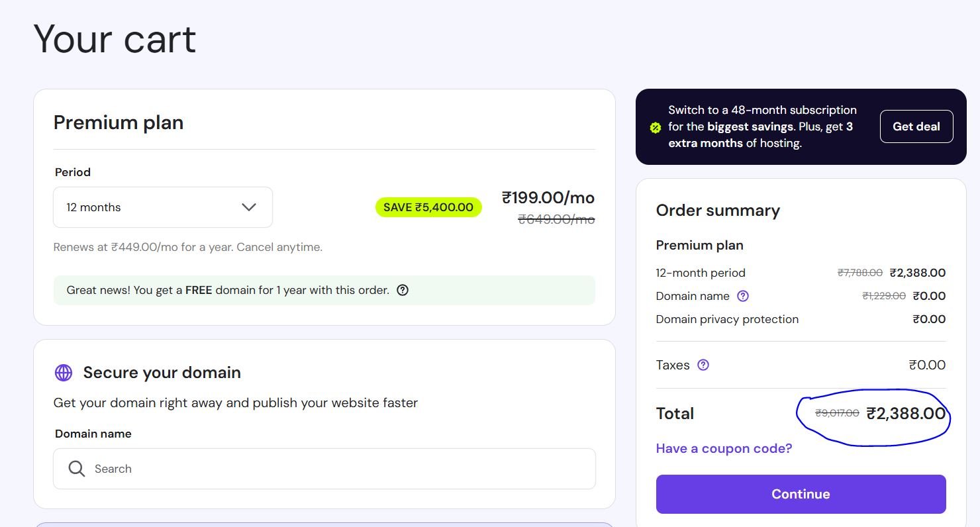Click the help icon beside free domain notice
Image resolution: width=980 pixels, height=527 pixels.
click(x=402, y=290)
